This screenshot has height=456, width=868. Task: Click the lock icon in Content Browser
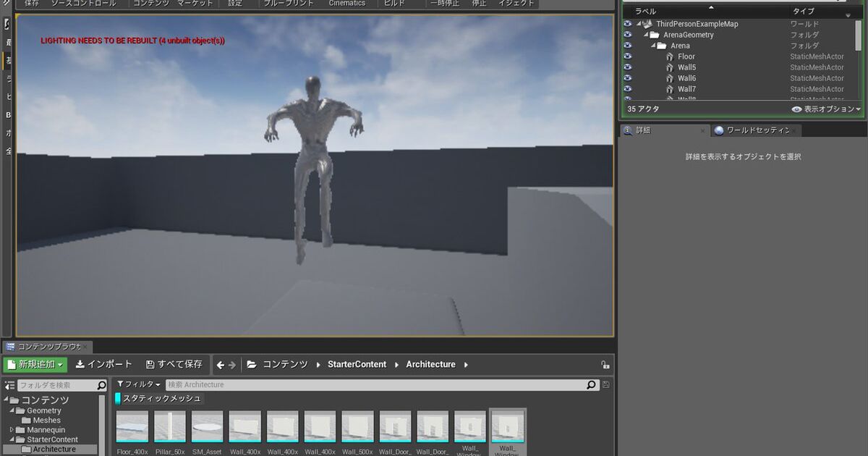pyautogui.click(x=605, y=365)
